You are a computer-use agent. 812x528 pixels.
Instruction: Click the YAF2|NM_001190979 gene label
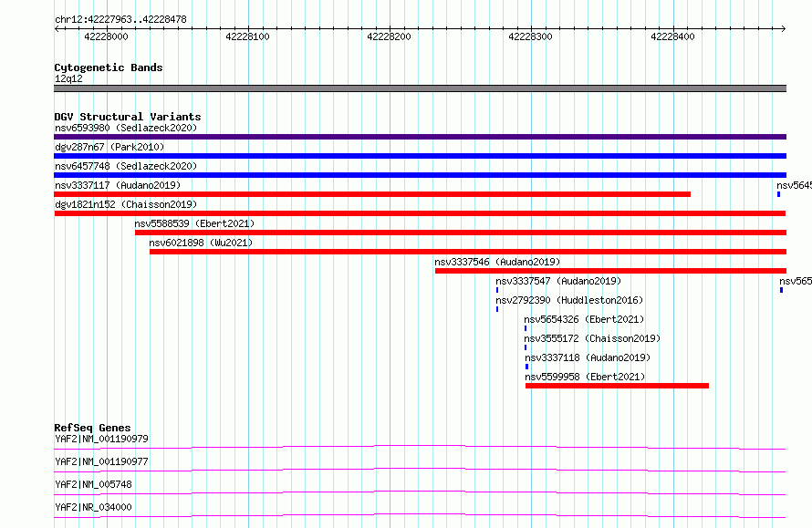tap(101, 439)
